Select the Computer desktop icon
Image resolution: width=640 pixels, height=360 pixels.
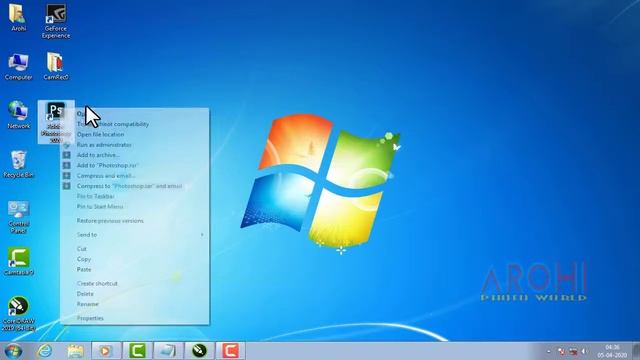point(18,67)
